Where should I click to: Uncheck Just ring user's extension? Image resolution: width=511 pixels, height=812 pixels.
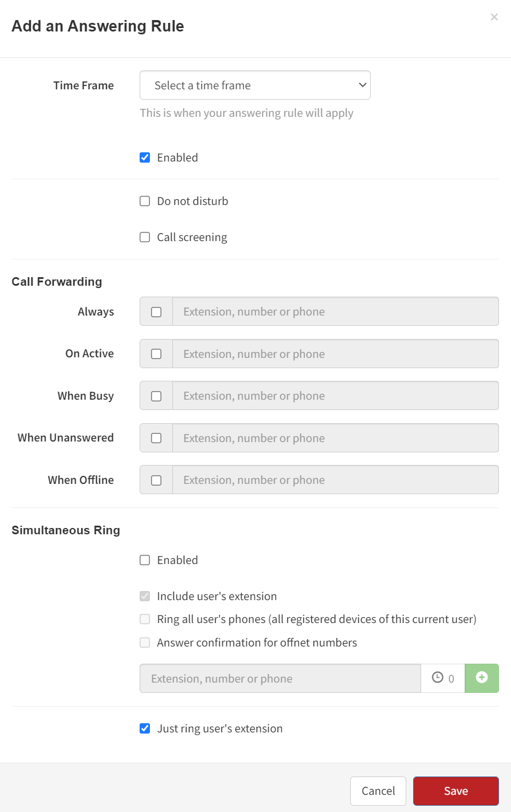pos(145,728)
